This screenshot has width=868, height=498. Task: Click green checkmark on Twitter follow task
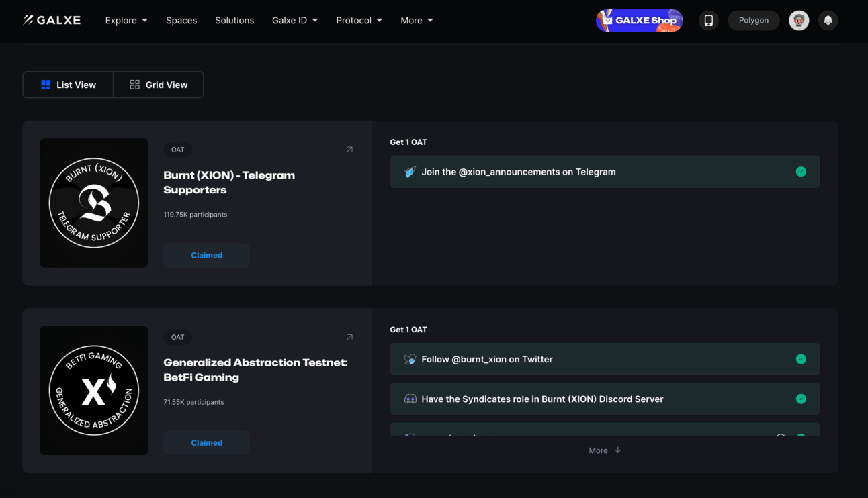tap(801, 359)
